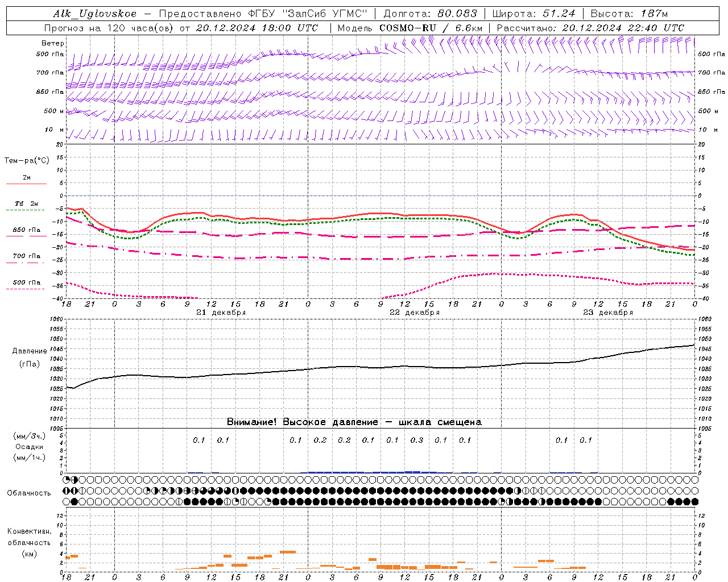Image resolution: width=728 pixels, height=582 pixels.
Task: Click the latitude value Широта: 51.24
Action: (533, 14)
